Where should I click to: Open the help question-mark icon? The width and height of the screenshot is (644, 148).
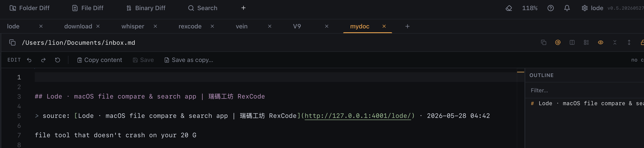[551, 8]
